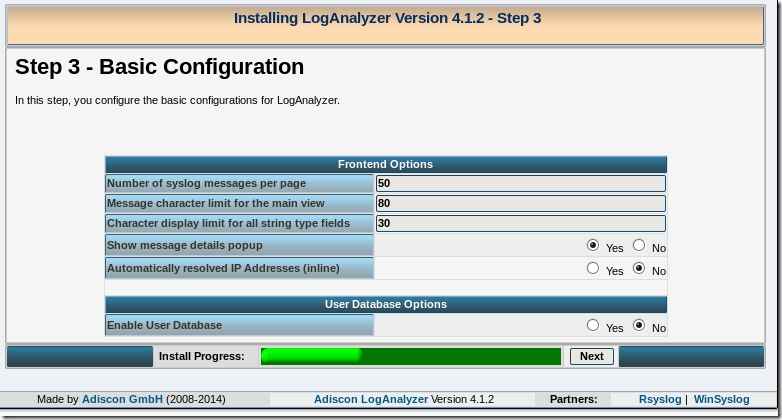The height and width of the screenshot is (420, 782).
Task: Visit the Rsyslog partner link
Action: pos(660,399)
